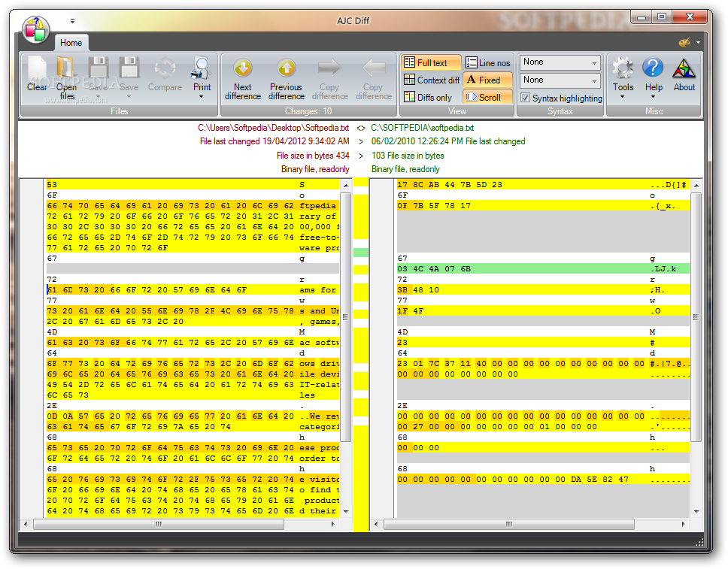The height and width of the screenshot is (569, 728).
Task: Click the Compare files icon
Action: coord(165,68)
